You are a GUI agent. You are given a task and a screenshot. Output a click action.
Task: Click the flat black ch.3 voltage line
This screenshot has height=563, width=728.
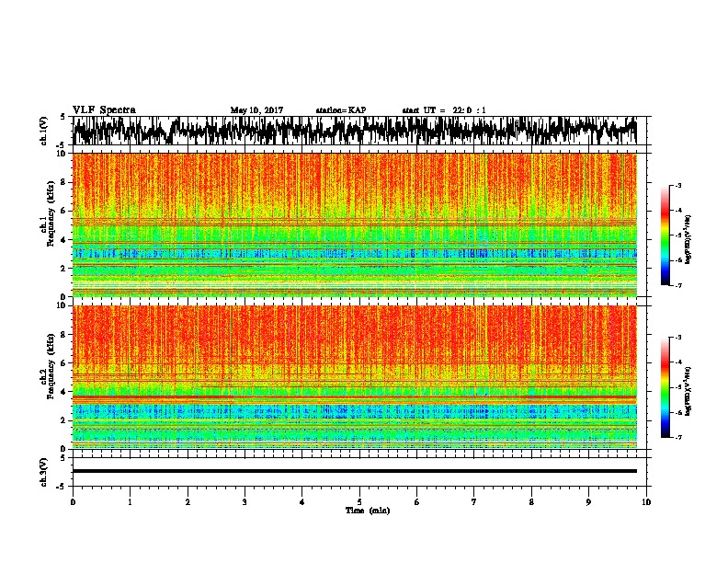coord(355,471)
